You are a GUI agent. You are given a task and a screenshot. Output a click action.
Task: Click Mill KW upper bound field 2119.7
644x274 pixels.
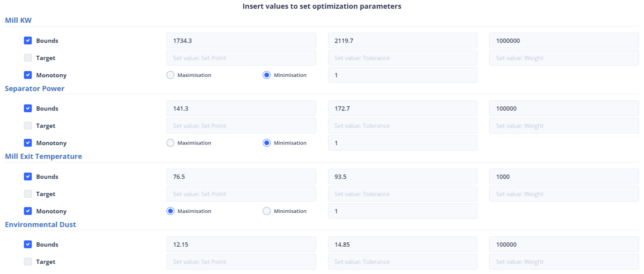point(402,40)
